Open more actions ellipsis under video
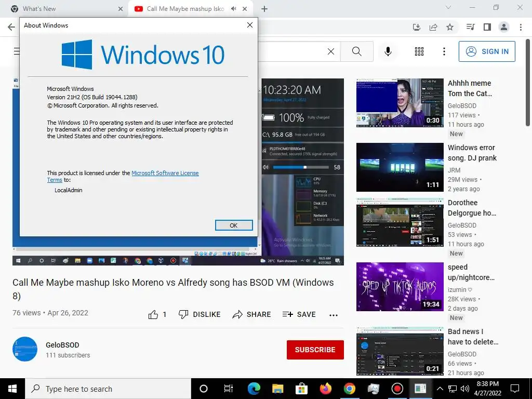This screenshot has height=399, width=532. pos(334,315)
